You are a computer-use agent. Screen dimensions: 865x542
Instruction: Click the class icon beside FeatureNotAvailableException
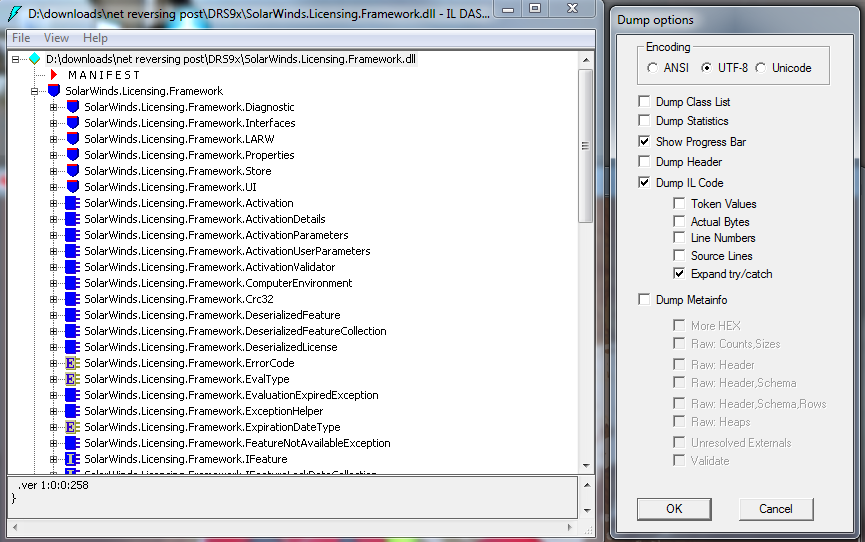72,443
